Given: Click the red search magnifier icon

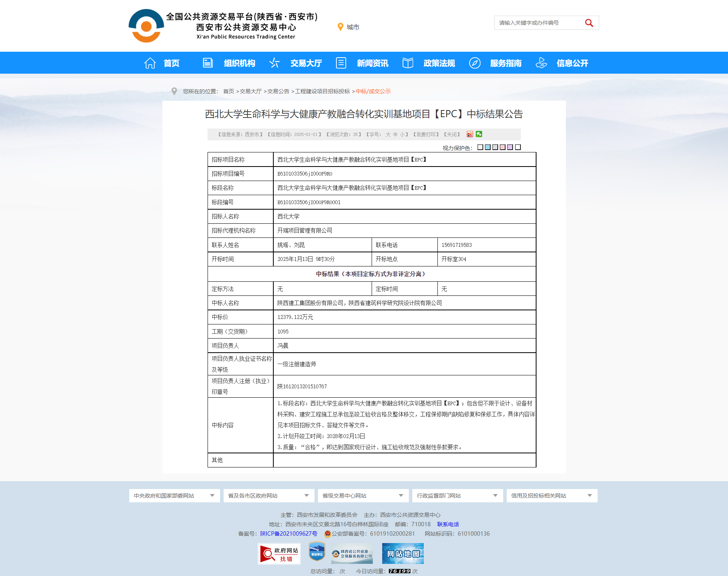Looking at the screenshot, I should point(589,23).
